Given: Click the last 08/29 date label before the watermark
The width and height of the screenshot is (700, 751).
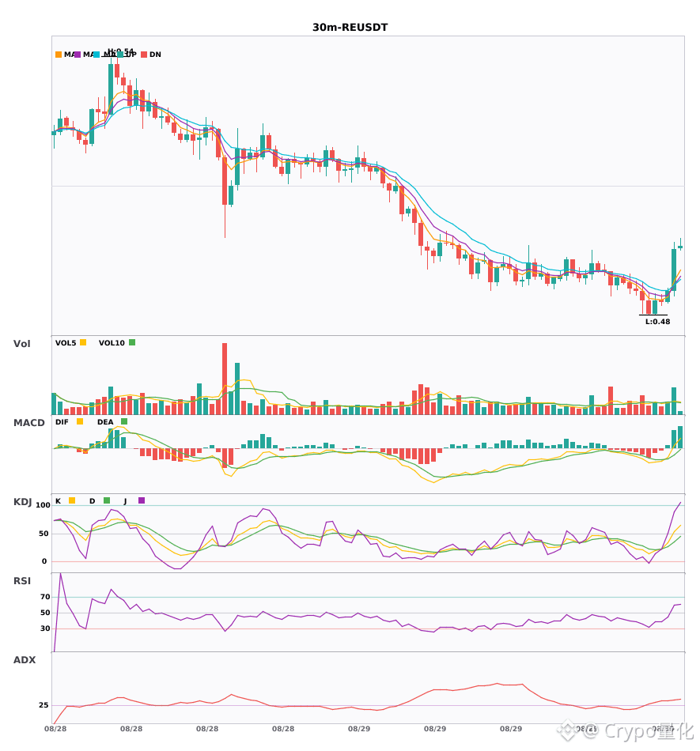Looking at the screenshot, I should point(511,729).
